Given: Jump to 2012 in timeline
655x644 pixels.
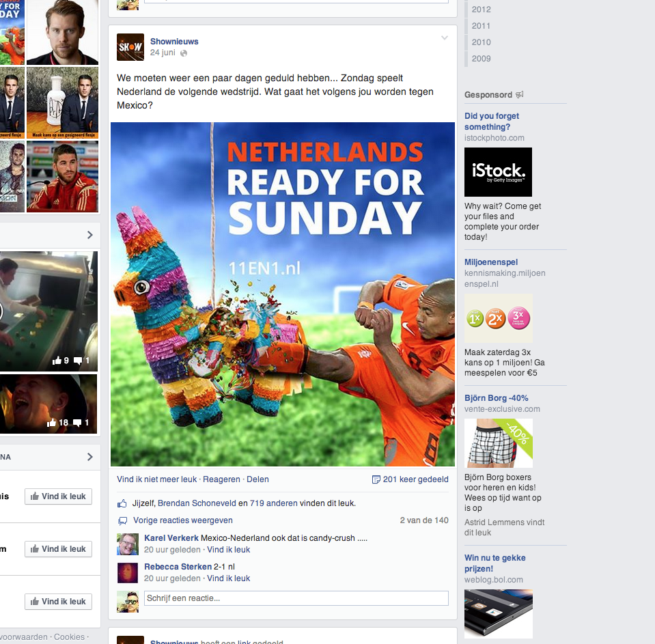Looking at the screenshot, I should point(482,9).
